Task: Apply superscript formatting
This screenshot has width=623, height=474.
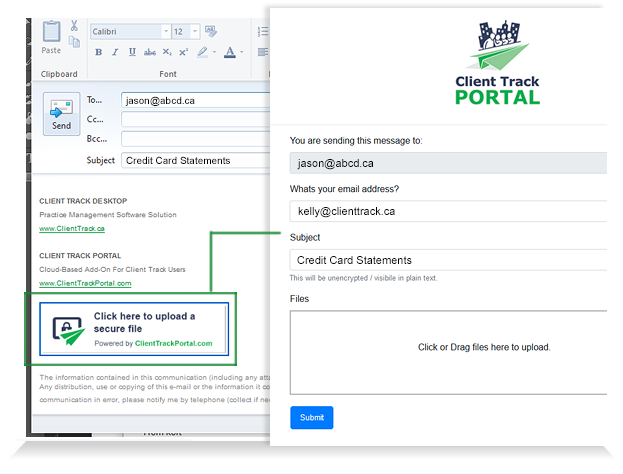Action: 183,52
